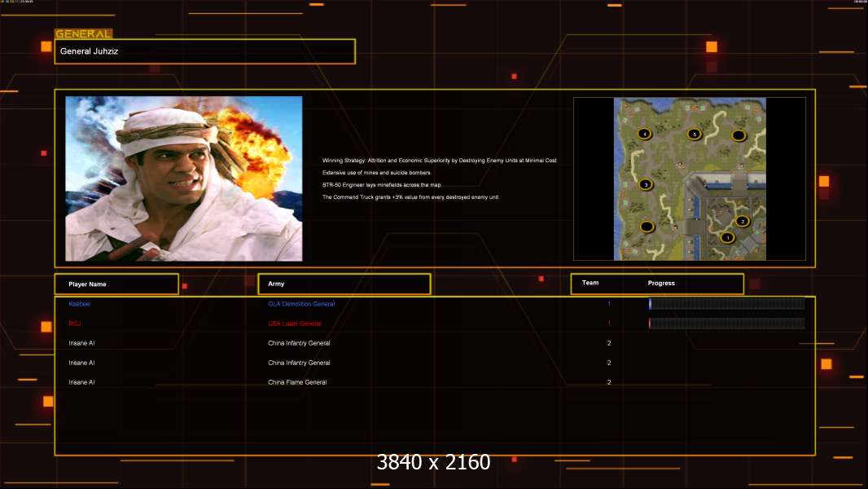The width and height of the screenshot is (868, 489).
Task: Click Keebee's blue loading progress bar
Action: [x=727, y=303]
